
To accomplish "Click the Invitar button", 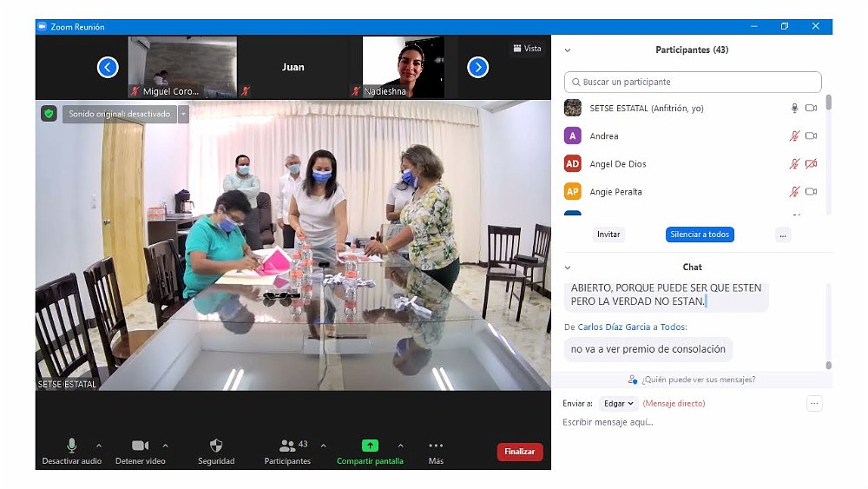I will click(x=608, y=235).
